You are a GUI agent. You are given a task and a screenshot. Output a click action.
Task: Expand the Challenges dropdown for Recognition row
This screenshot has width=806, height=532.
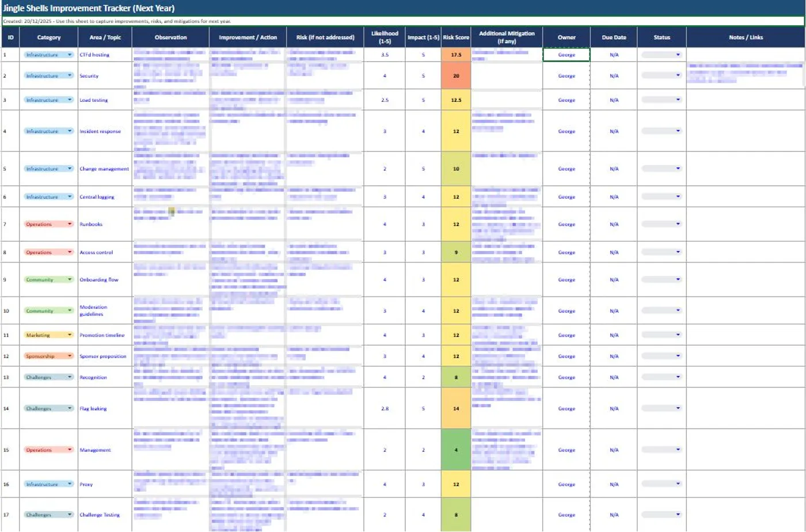[x=70, y=377]
